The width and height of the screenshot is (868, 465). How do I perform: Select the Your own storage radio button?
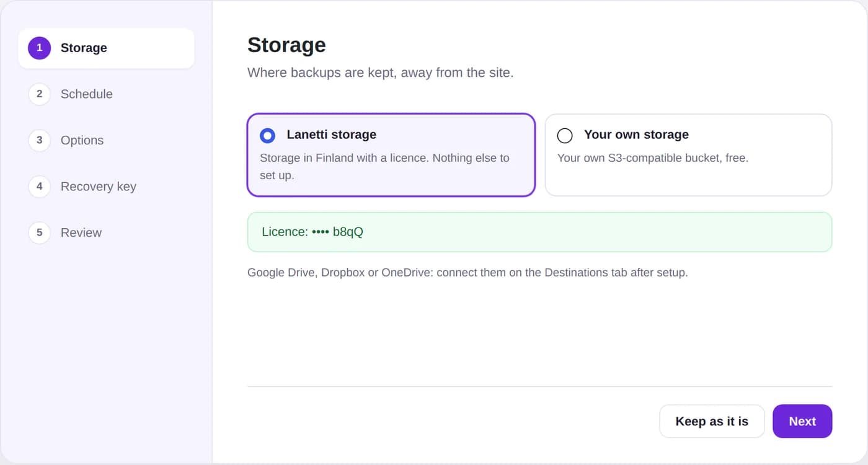(565, 135)
